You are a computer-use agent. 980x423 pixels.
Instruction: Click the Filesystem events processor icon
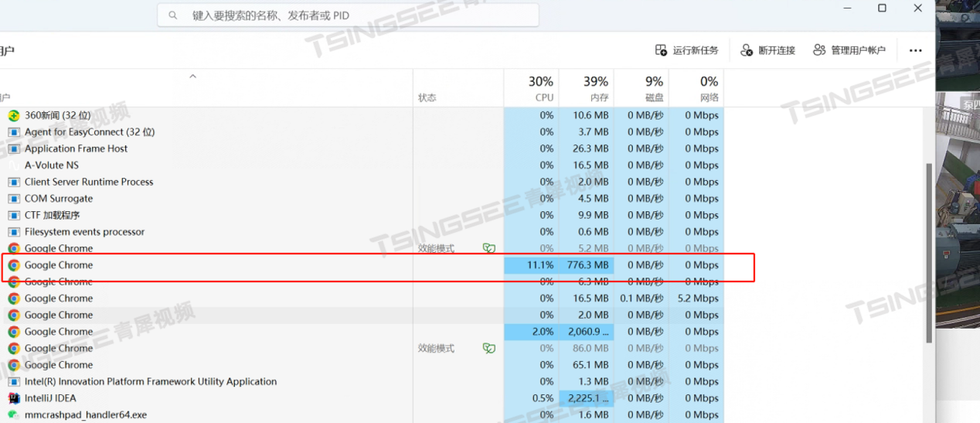click(13, 231)
